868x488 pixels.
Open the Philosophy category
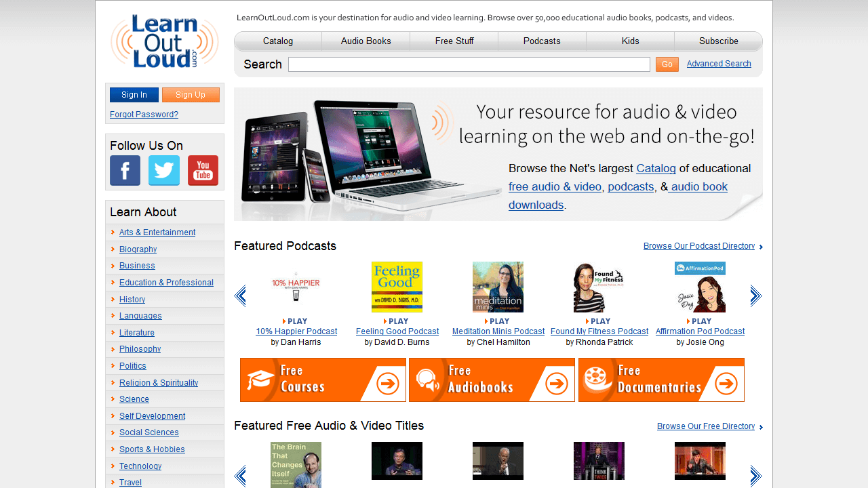click(x=140, y=349)
